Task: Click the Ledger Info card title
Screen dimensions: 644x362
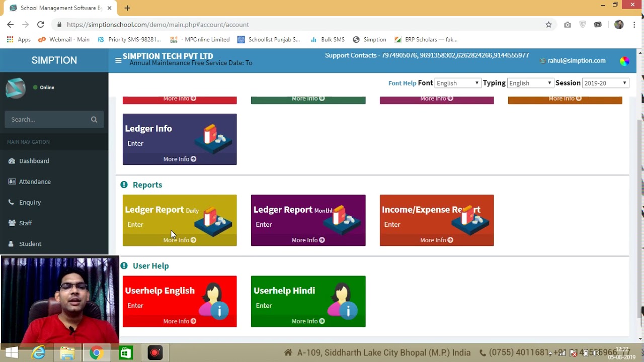Action: tap(148, 129)
